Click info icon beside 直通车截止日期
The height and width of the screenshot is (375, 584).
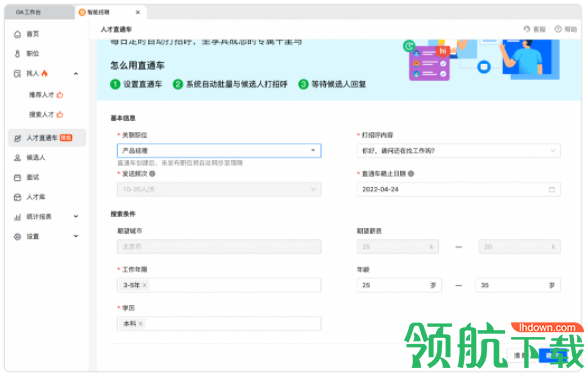pos(411,174)
